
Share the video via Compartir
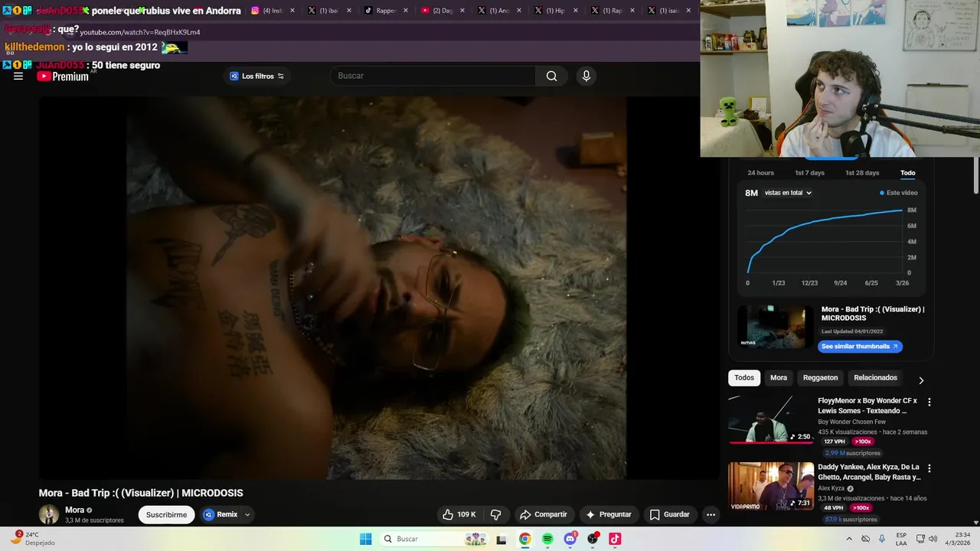tap(544, 514)
